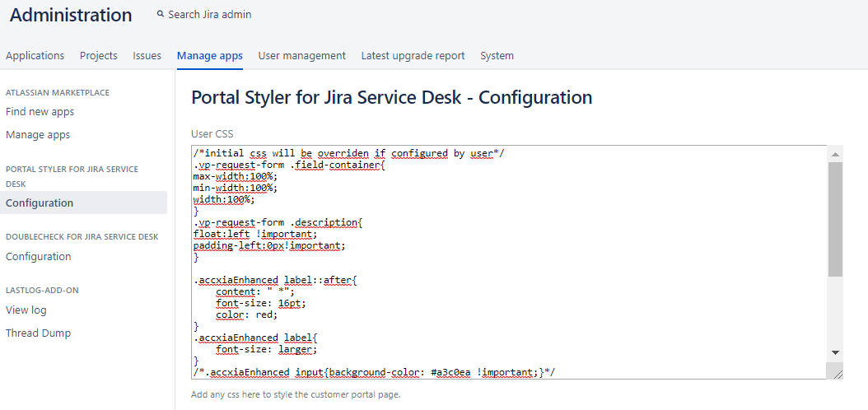Click the 'min-width:100%;' line
Viewport: 868px width, 410px height.
pos(236,188)
